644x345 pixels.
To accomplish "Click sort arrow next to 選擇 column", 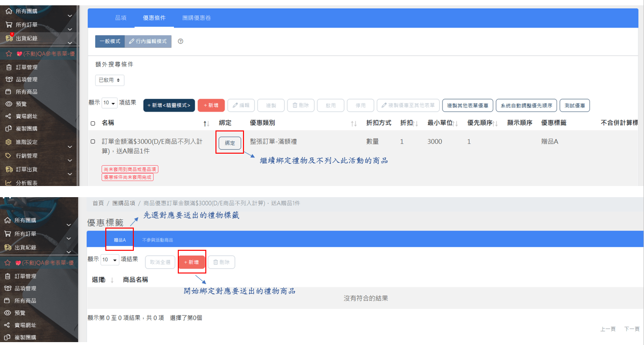I will (x=112, y=280).
